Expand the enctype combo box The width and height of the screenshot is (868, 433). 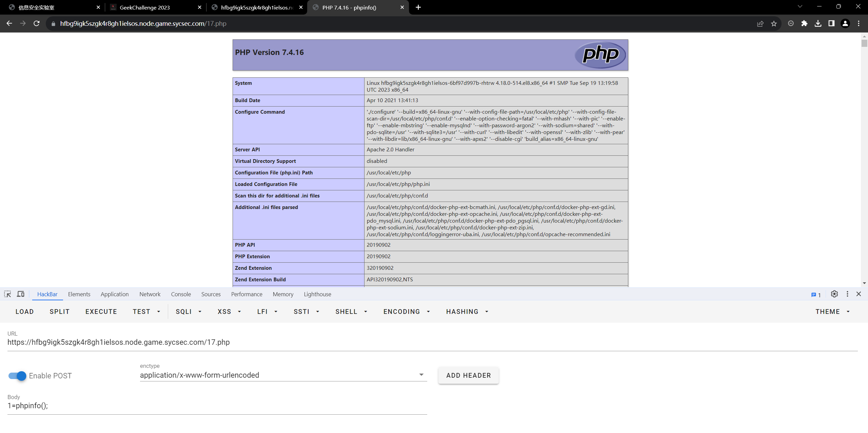[x=283, y=375]
